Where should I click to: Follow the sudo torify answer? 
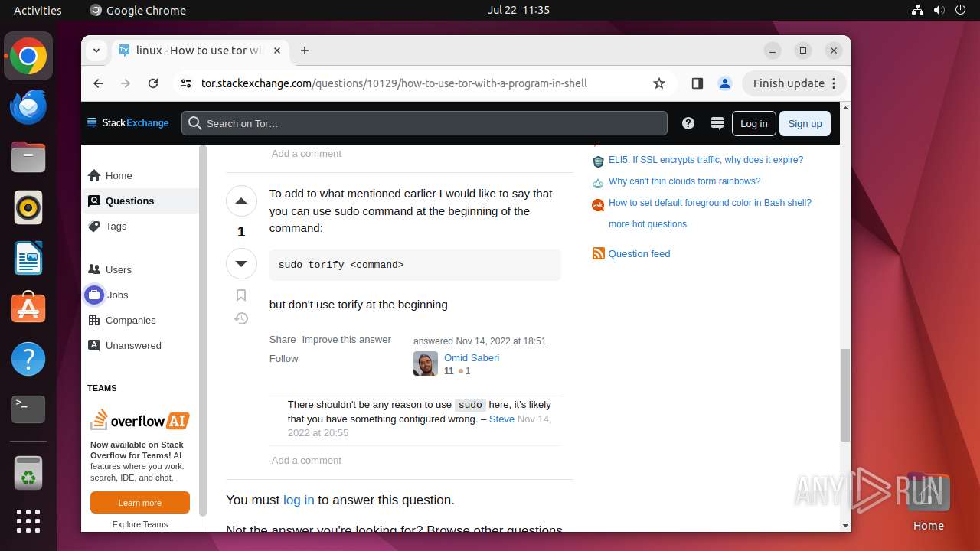pyautogui.click(x=283, y=358)
